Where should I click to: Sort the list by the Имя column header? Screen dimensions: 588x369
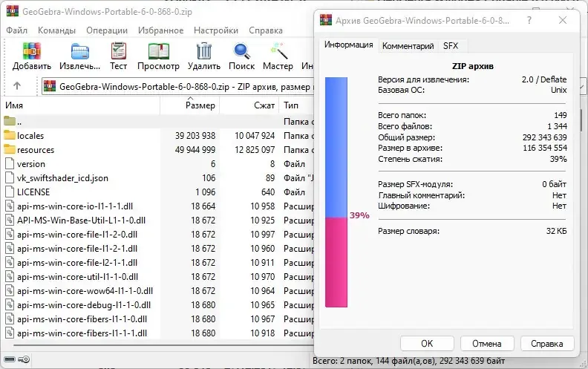click(x=81, y=105)
